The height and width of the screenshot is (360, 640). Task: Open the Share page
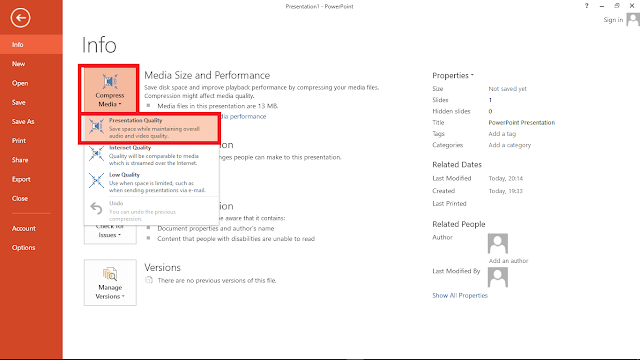point(31,160)
